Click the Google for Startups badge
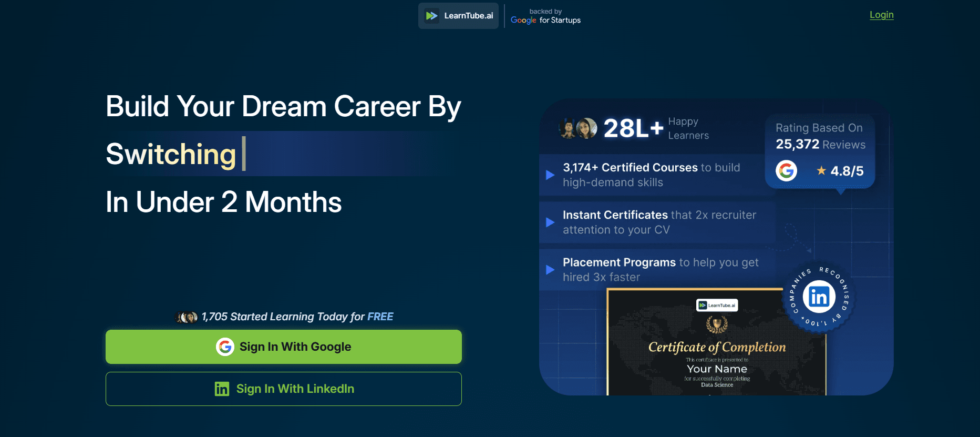980x437 pixels. coord(545,16)
